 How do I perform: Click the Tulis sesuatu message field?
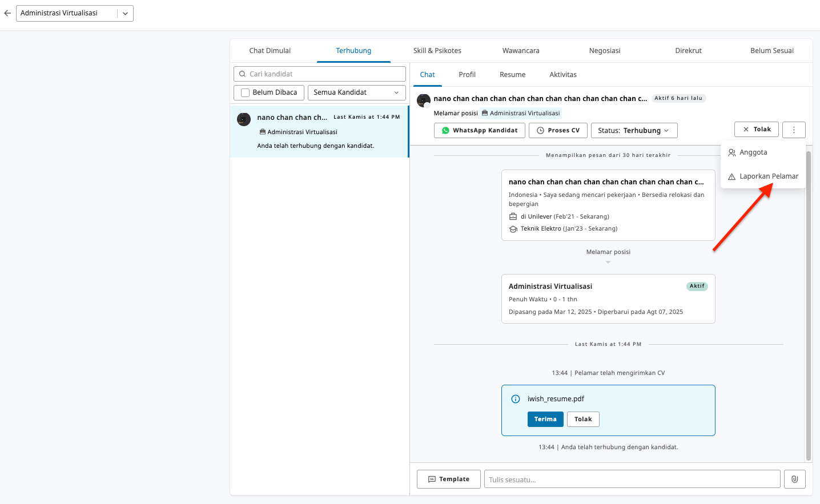point(632,479)
